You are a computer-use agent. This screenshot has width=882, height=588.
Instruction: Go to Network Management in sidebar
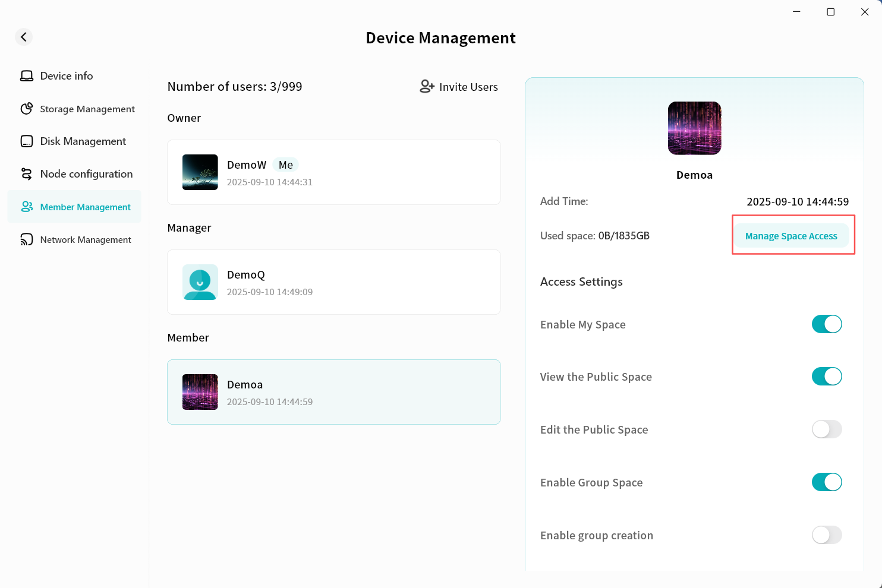click(x=86, y=239)
